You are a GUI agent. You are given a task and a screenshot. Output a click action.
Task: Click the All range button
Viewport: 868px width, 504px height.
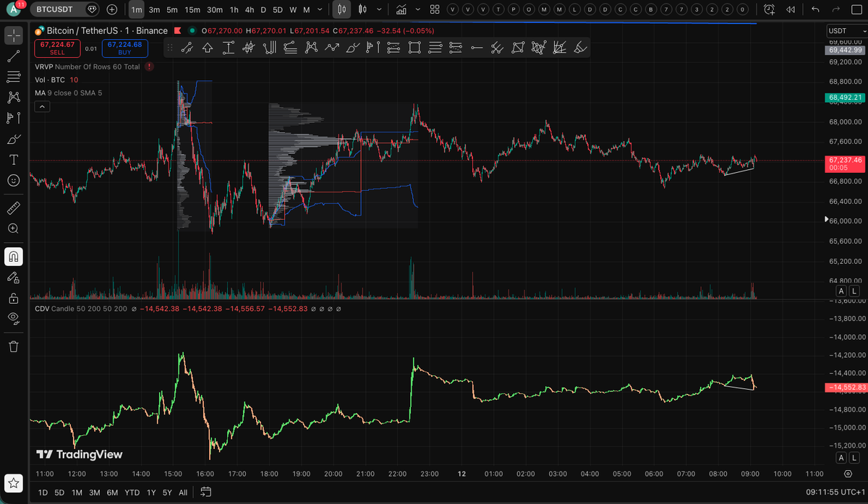(183, 492)
